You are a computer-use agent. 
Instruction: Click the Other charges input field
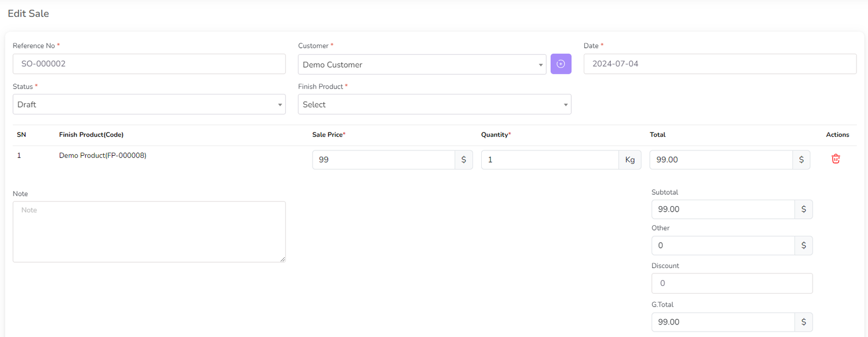[723, 245]
